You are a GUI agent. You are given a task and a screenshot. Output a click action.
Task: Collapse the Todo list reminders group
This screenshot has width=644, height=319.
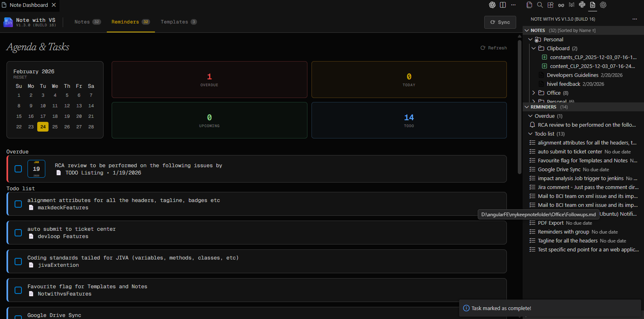coord(530,134)
